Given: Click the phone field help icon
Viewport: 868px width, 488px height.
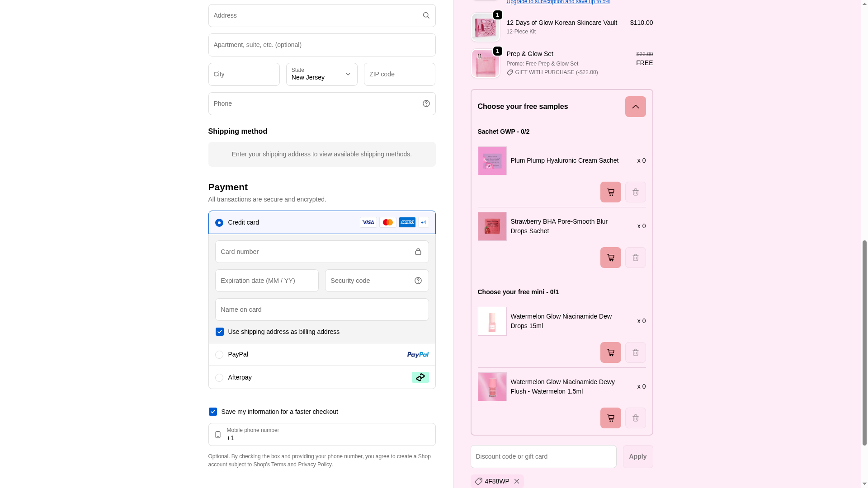Looking at the screenshot, I should (x=426, y=103).
